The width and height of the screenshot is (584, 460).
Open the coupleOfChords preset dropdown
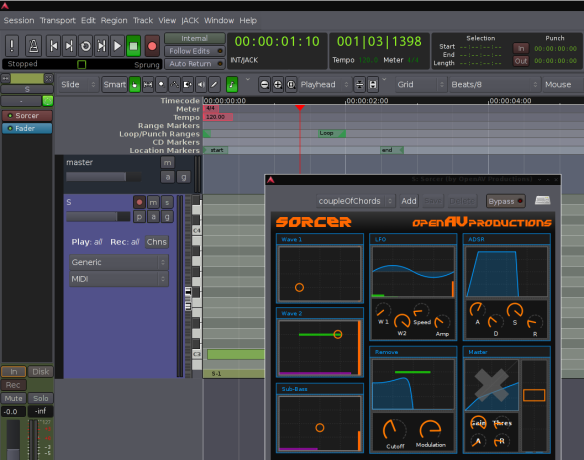pyautogui.click(x=356, y=201)
